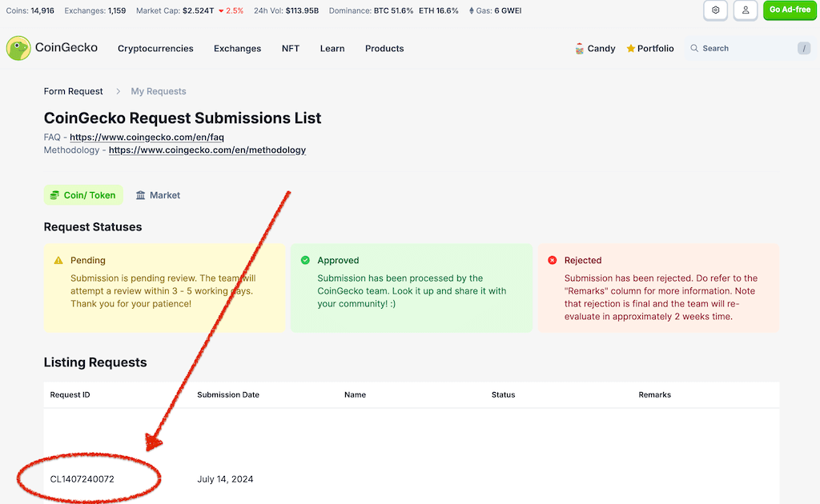
Task: Click the Remarks column header
Action: (655, 395)
